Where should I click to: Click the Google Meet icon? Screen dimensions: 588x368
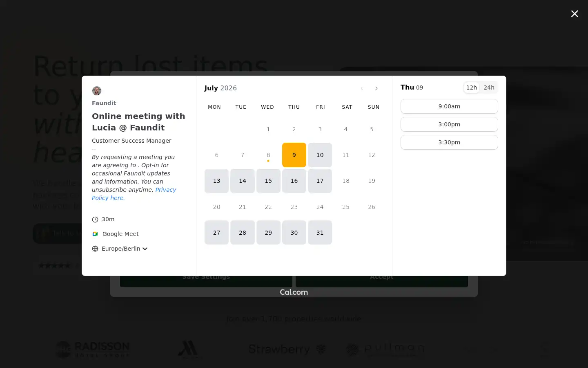click(x=95, y=234)
